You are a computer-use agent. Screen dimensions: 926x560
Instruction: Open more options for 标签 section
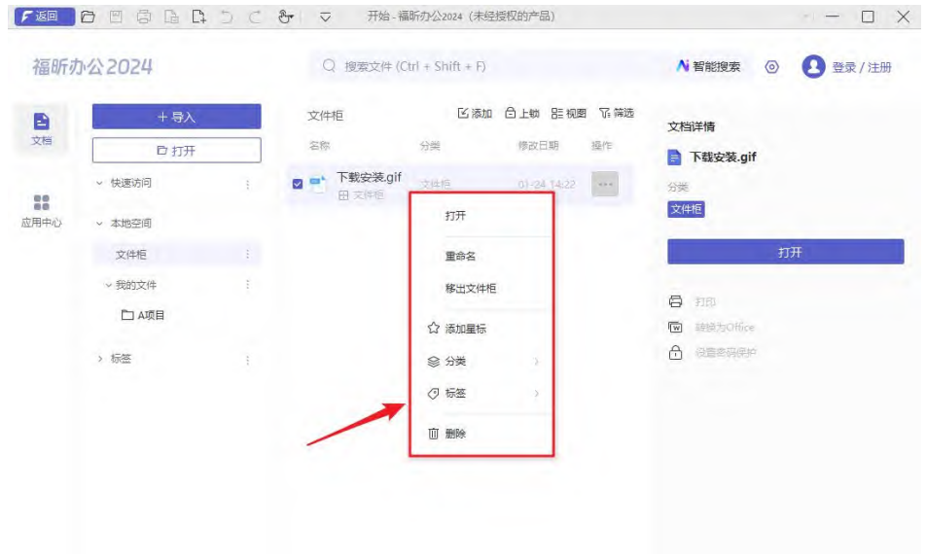tap(247, 360)
